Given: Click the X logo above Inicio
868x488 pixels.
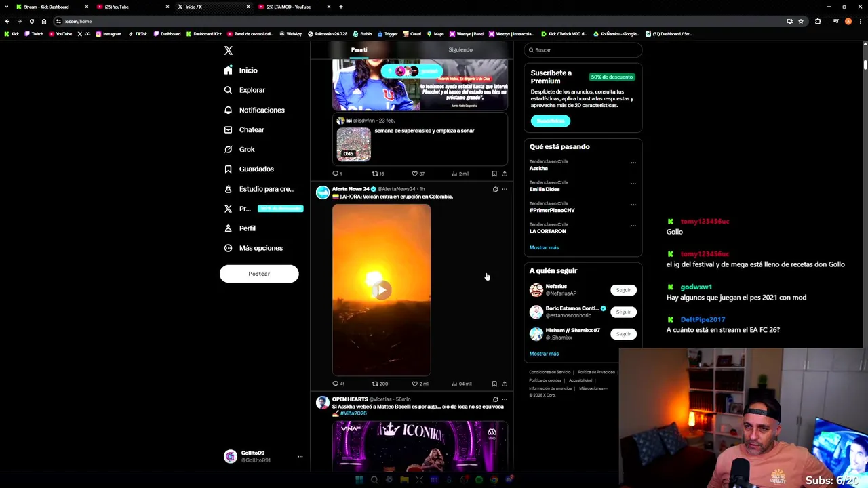Looking at the screenshot, I should coord(229,51).
